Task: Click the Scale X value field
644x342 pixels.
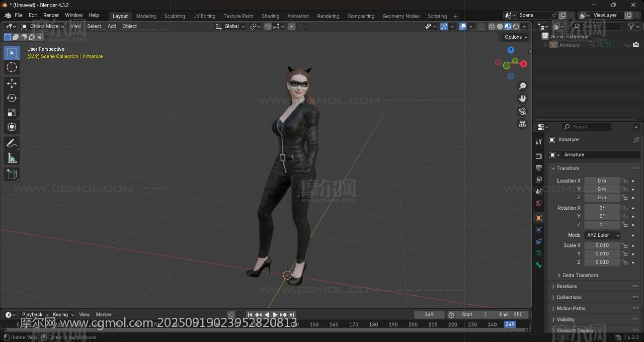Action: pyautogui.click(x=602, y=246)
